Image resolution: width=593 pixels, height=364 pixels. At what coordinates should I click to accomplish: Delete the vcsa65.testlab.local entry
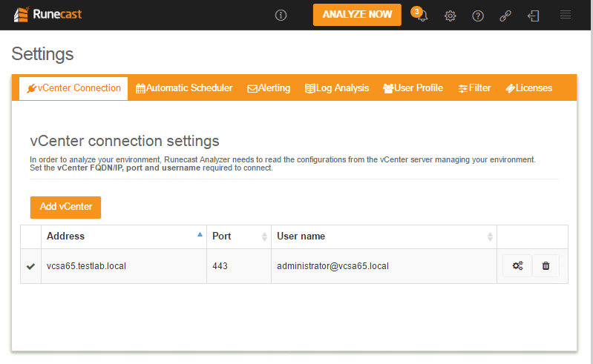pyautogui.click(x=546, y=265)
